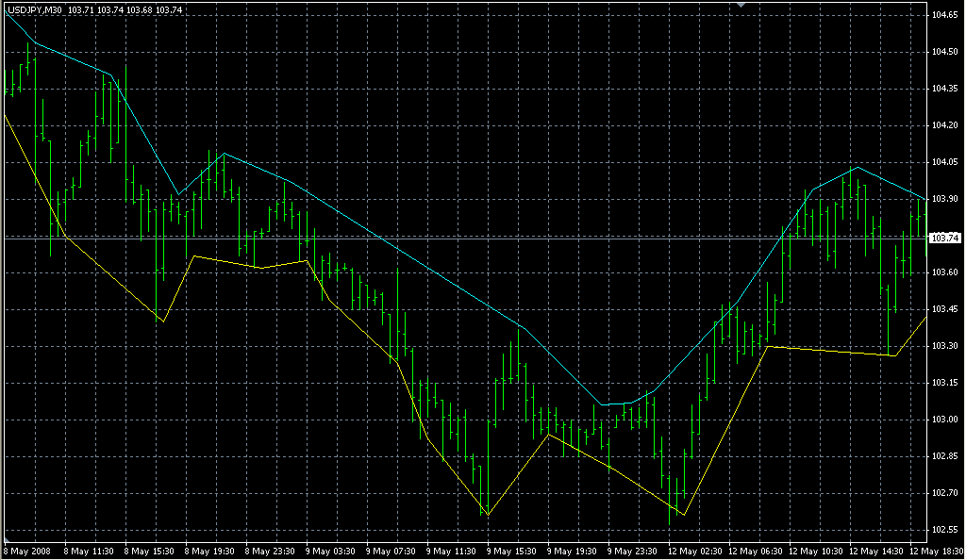Click the current price label 103.74
This screenshot has width=966, height=560.
[945, 239]
